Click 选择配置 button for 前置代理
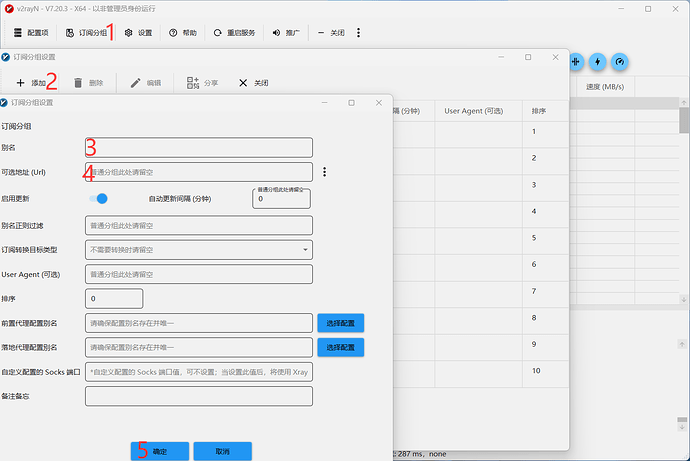 341,323
